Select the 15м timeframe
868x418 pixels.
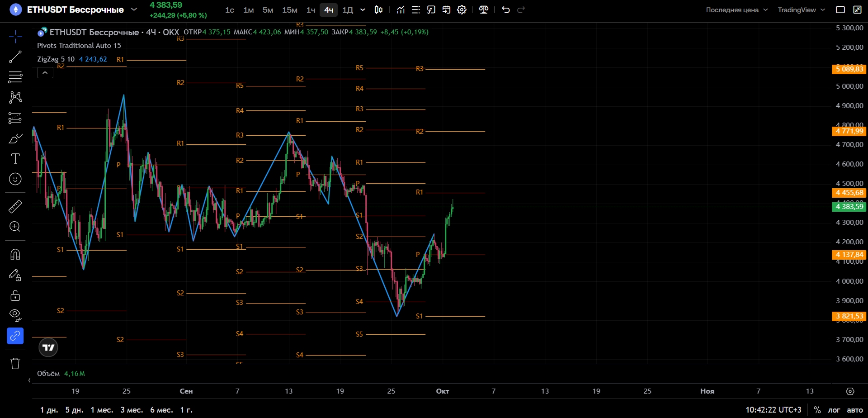coord(289,9)
